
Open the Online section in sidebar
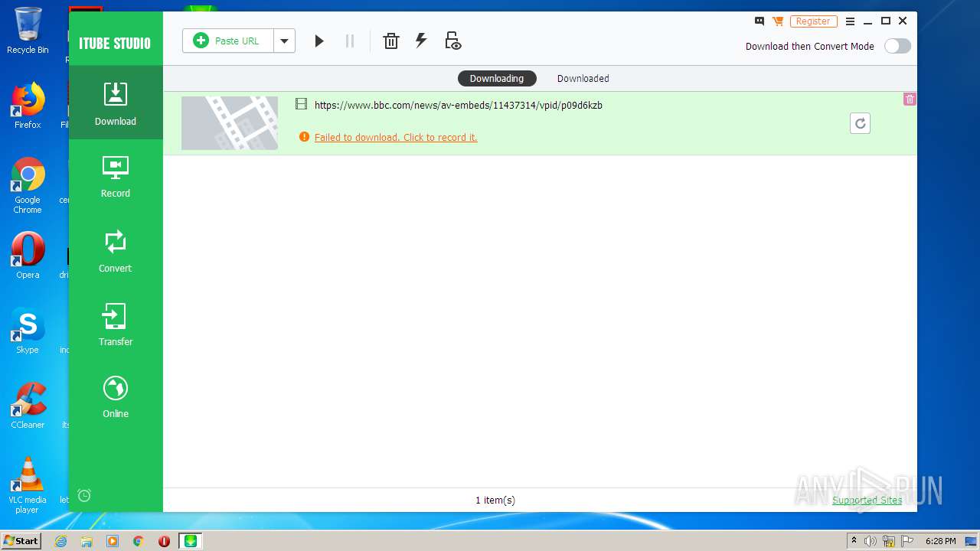116,397
